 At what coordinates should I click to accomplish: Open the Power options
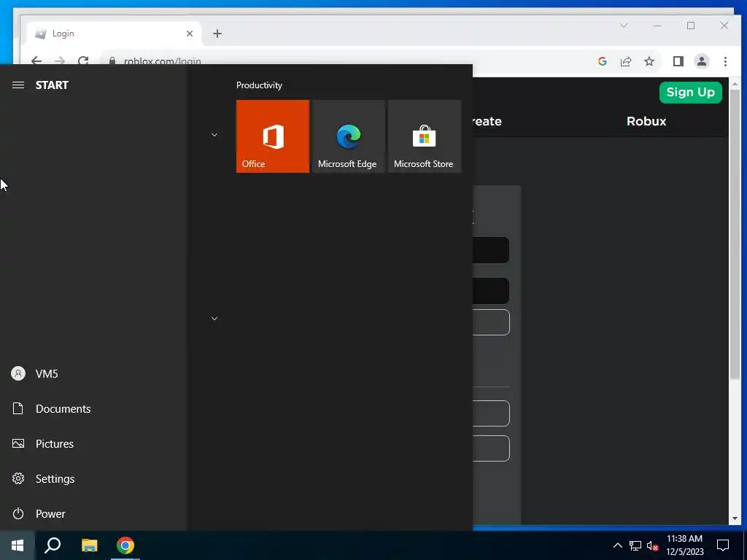tap(93, 514)
